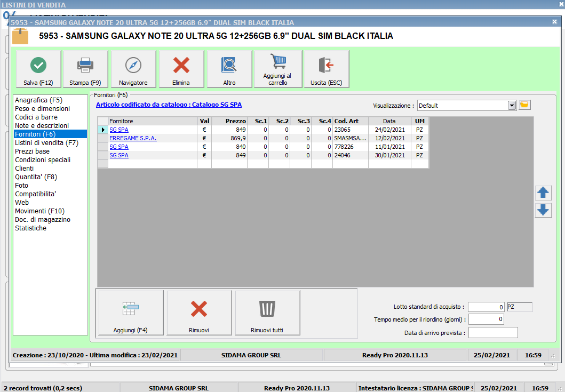Screen dimensions: 565x392
Task: Move supplier row down with blue arrow
Action: tap(543, 210)
